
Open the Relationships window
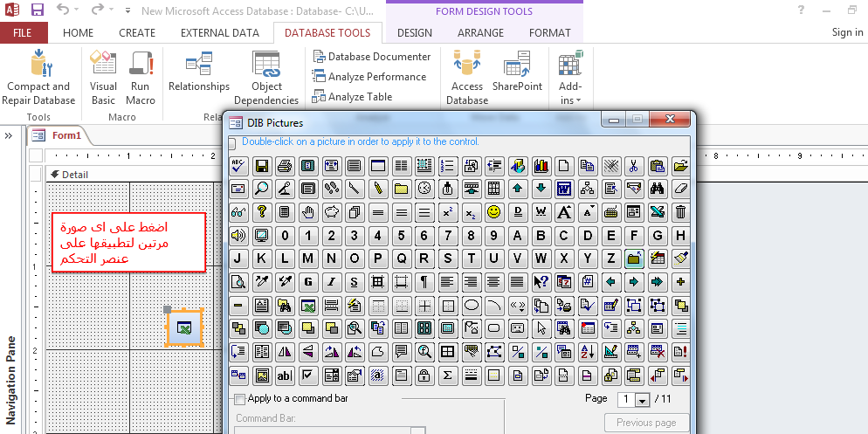click(x=199, y=72)
